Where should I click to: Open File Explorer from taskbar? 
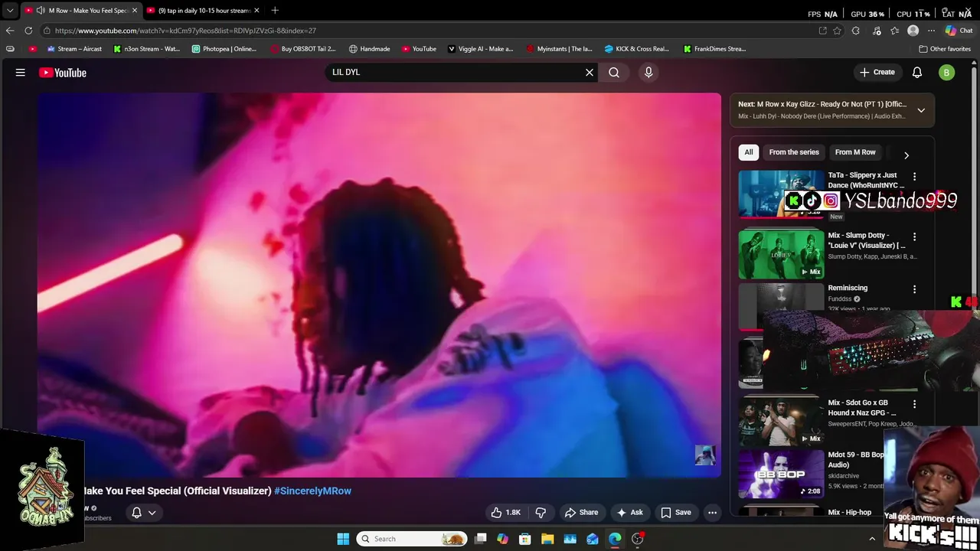point(547,539)
